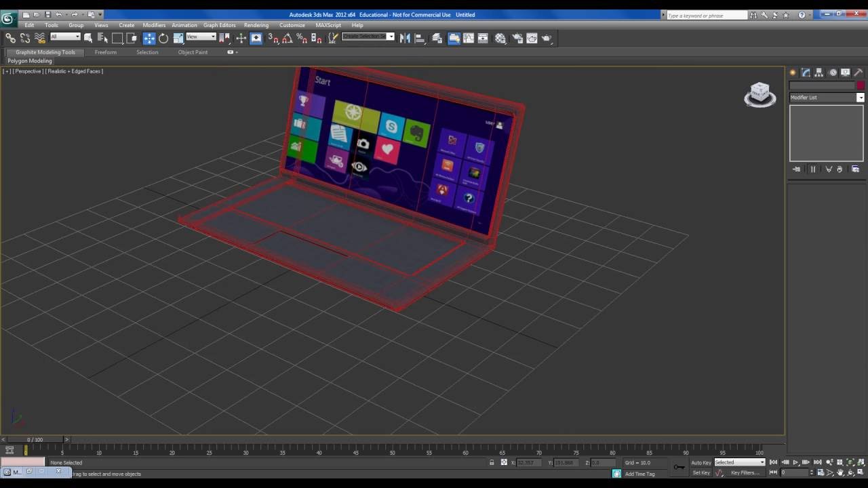Toggle Window/Crossing selection mode
Viewport: 868px width, 488px height.
click(132, 39)
